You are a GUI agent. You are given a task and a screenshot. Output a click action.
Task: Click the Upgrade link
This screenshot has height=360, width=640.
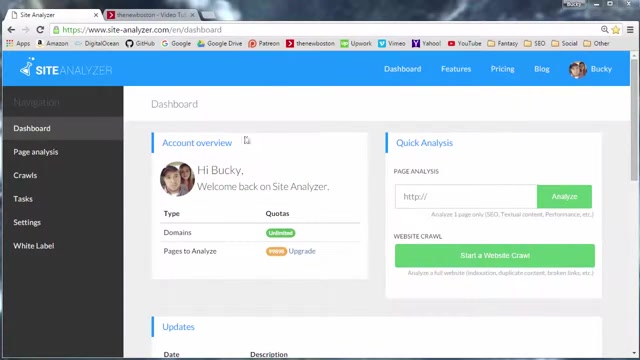point(302,251)
